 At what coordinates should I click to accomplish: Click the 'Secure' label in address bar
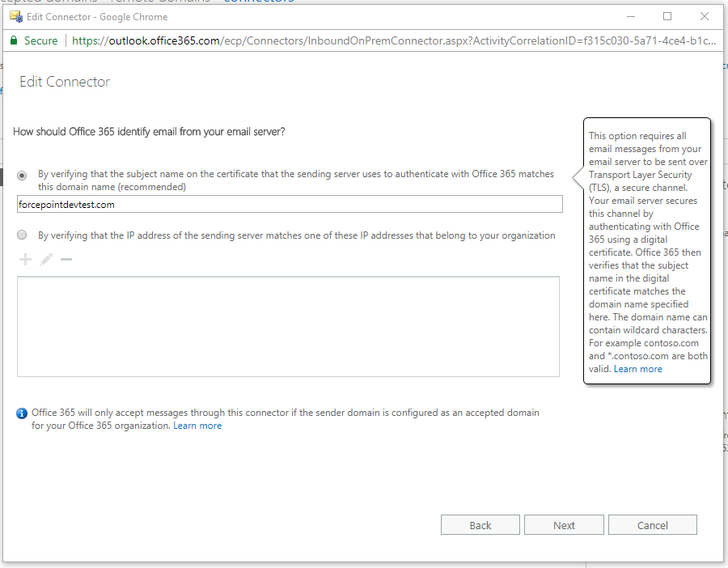coord(41,41)
